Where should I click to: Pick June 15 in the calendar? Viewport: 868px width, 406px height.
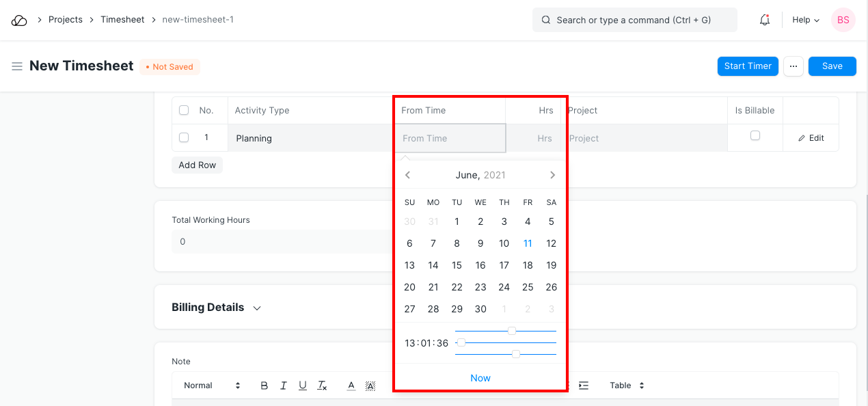457,265
